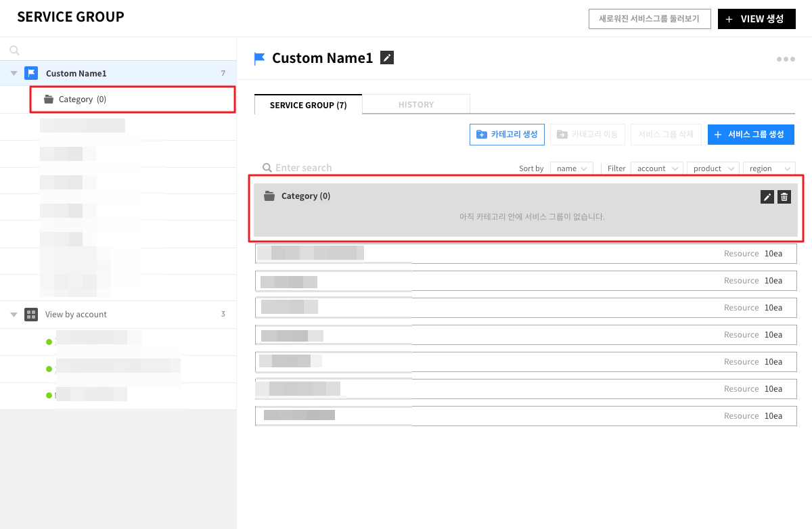Image resolution: width=812 pixels, height=529 pixels.
Task: Select the SERVICE GROUP (7) tab
Action: [x=308, y=105]
